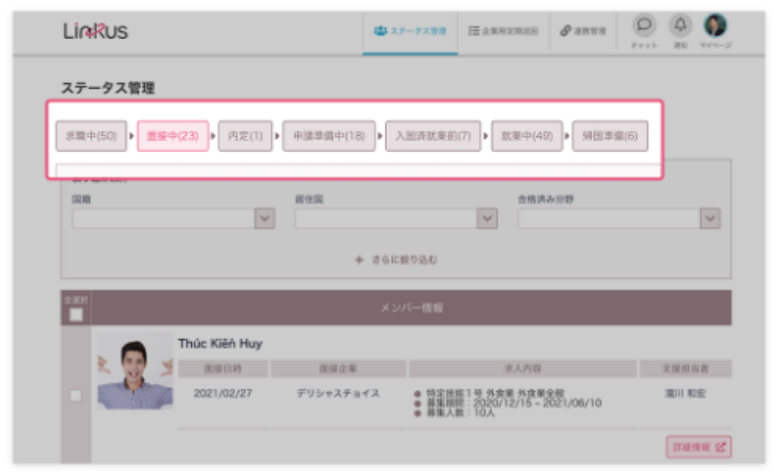Image resolution: width=776 pixels, height=475 pixels.
Task: Select the 就業中(49) status step
Action: (x=527, y=136)
